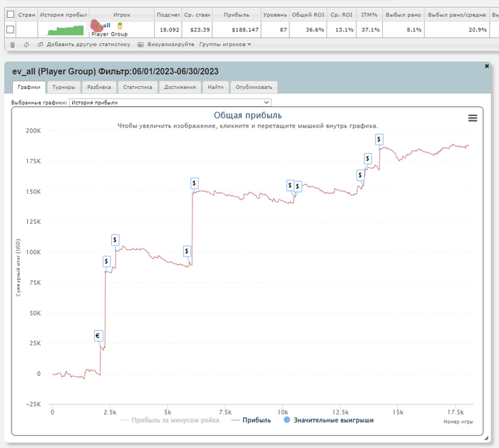Viewport: 499px width, 448px height.
Task: Click the 37.1% ITM cell
Action: pyautogui.click(x=371, y=30)
